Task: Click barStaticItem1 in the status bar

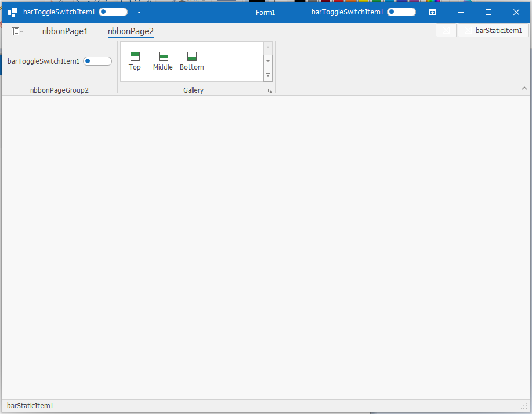Action: [x=30, y=405]
